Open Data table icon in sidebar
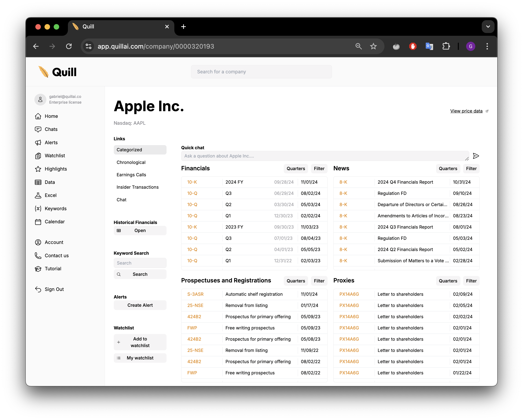The width and height of the screenshot is (523, 420). pos(38,182)
